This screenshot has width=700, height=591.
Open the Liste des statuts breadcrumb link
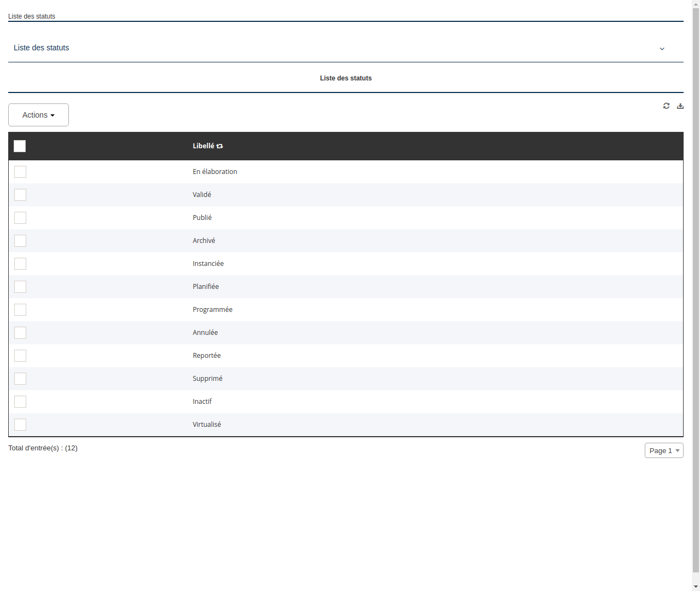point(31,16)
